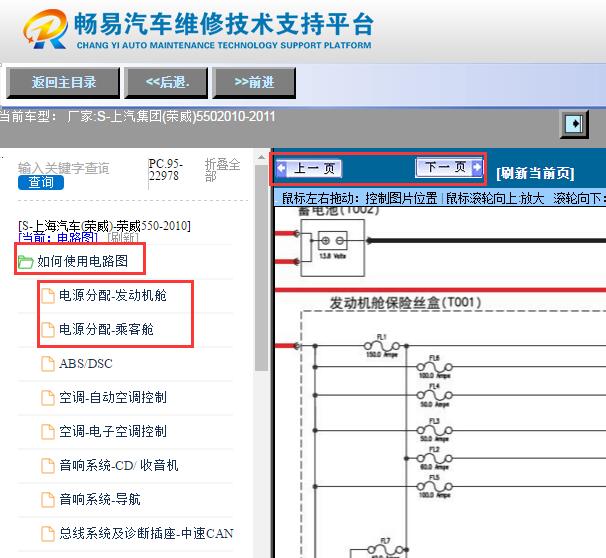606x558 pixels.
Task: Click the left arrow icon on 上一页
Action: [x=281, y=168]
